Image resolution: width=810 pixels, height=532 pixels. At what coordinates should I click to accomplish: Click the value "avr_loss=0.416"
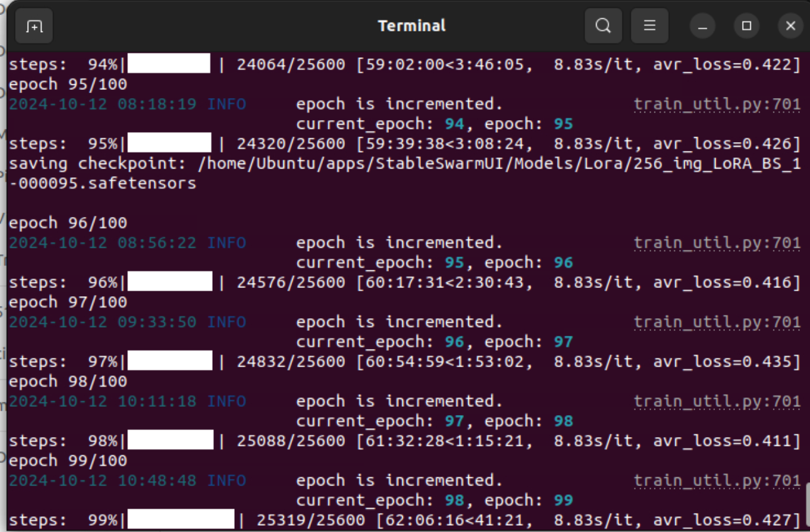coord(722,282)
